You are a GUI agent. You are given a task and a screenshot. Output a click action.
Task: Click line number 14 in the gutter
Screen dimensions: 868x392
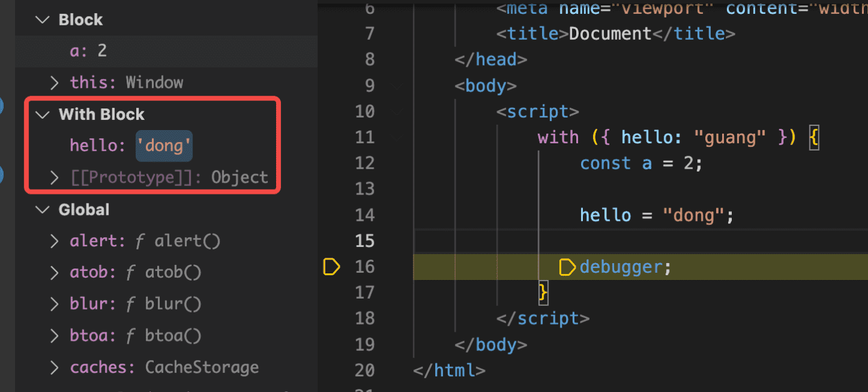coord(365,215)
